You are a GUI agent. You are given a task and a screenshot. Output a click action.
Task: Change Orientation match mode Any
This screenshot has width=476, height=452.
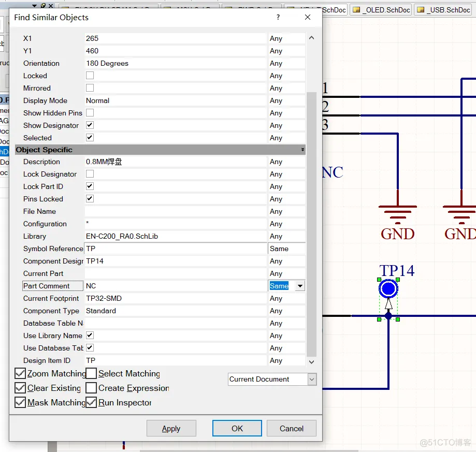pyautogui.click(x=286, y=63)
